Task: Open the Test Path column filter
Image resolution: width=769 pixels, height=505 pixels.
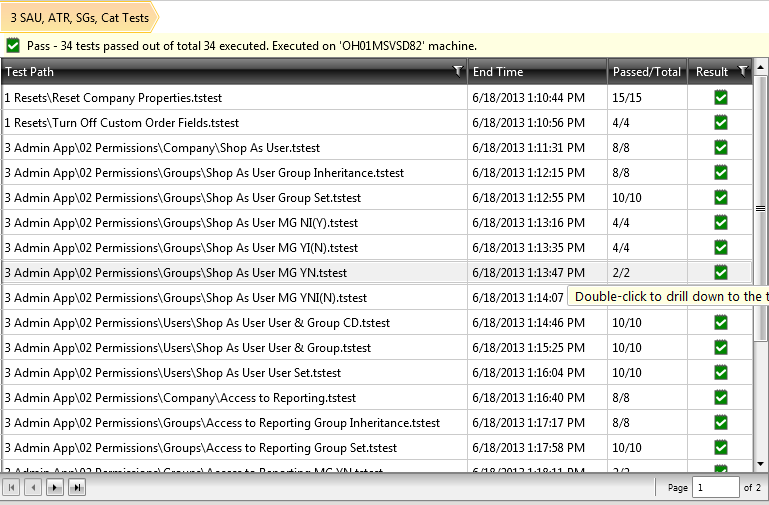Action: pos(457,71)
